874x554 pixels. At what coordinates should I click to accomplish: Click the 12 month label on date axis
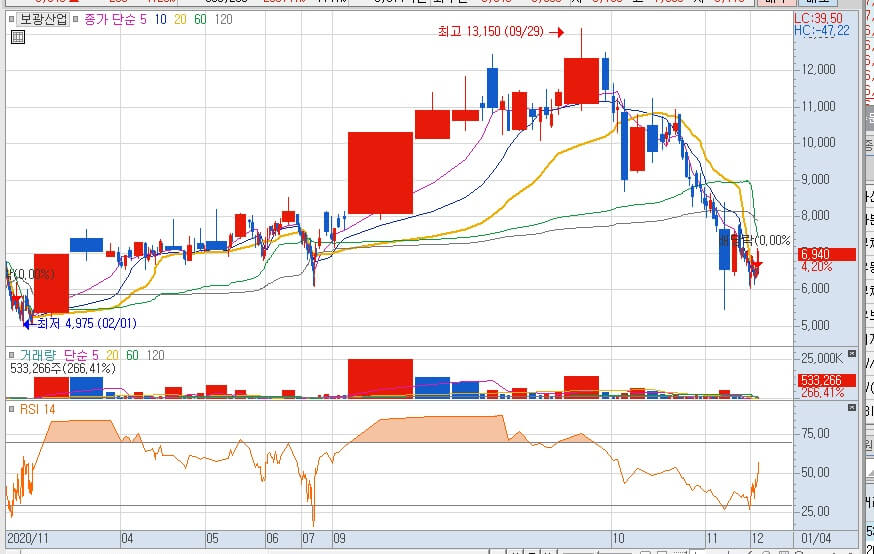click(757, 538)
